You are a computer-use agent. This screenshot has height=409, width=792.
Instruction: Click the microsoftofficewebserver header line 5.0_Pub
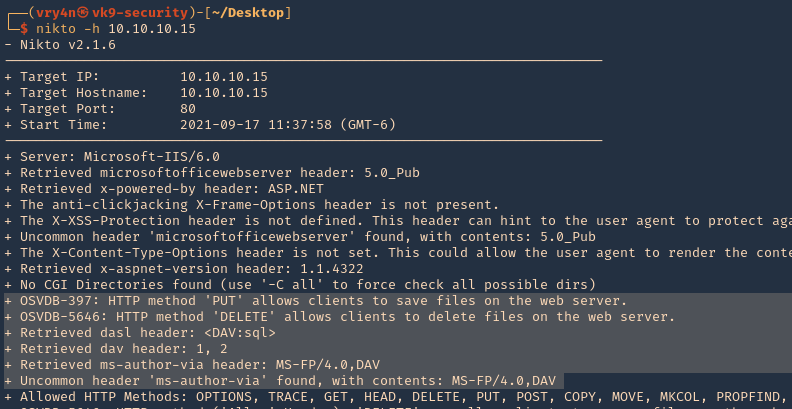click(x=212, y=173)
